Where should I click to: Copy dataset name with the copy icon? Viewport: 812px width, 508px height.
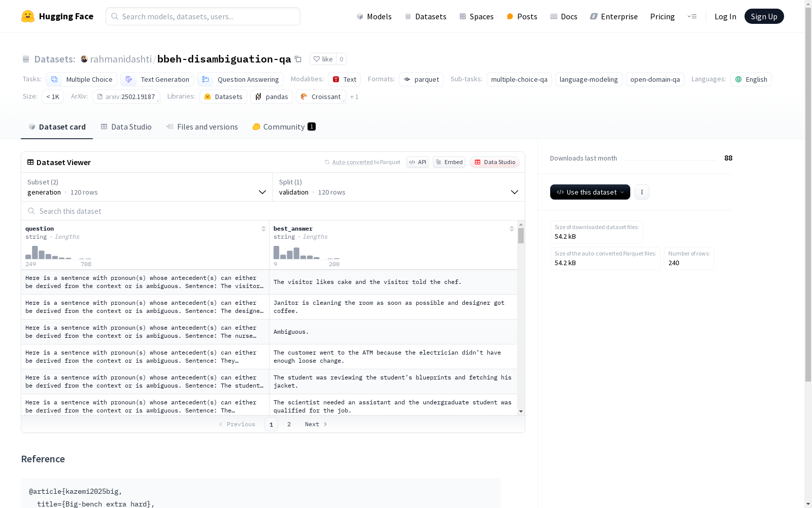click(298, 59)
